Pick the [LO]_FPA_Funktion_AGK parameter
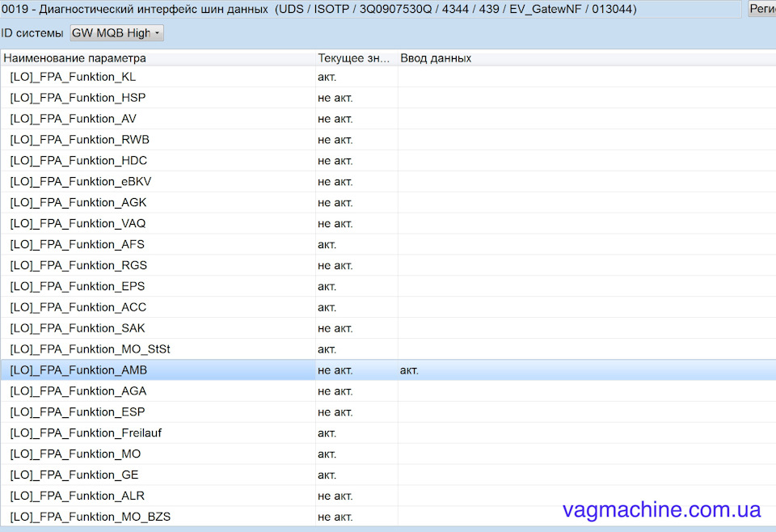Viewport: 776px width, 532px height. 78,202
